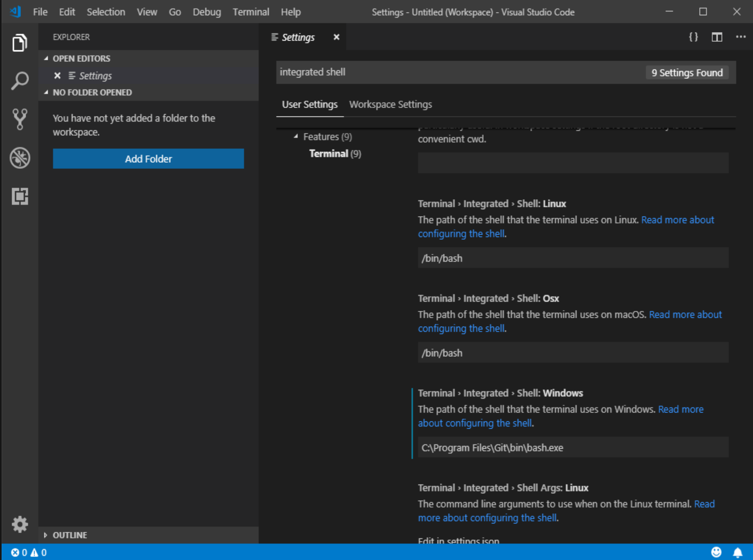Image resolution: width=753 pixels, height=560 pixels.
Task: Open notifications bell in status bar
Action: click(x=737, y=552)
